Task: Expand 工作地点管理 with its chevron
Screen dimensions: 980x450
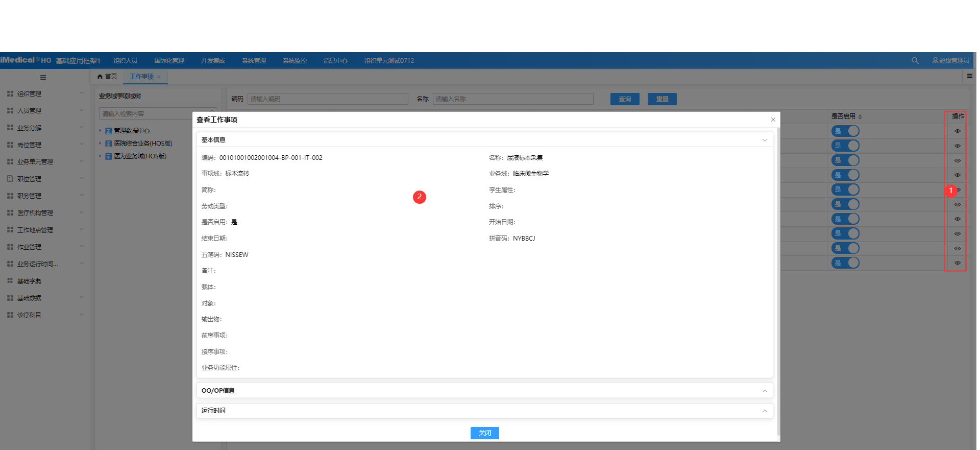Action: tap(82, 229)
